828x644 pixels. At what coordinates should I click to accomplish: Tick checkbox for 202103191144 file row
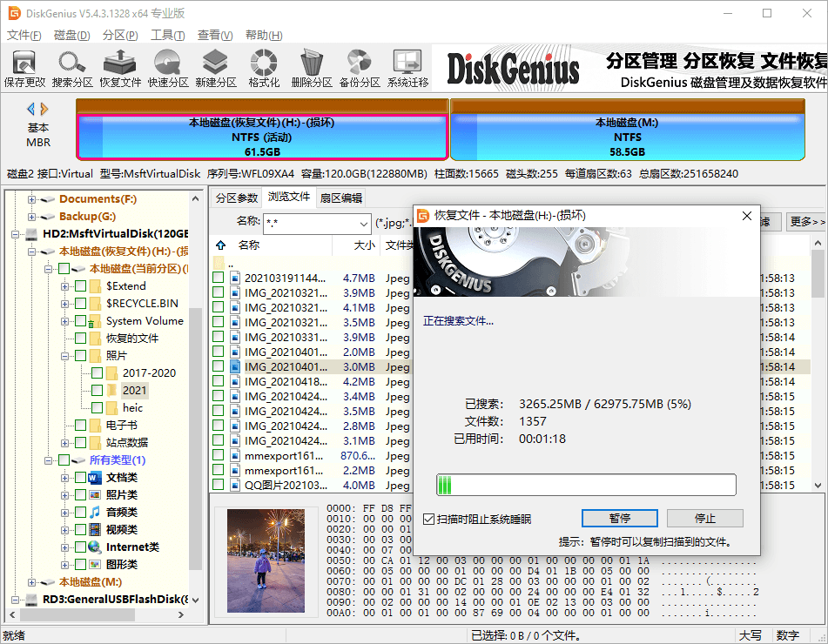[218, 278]
